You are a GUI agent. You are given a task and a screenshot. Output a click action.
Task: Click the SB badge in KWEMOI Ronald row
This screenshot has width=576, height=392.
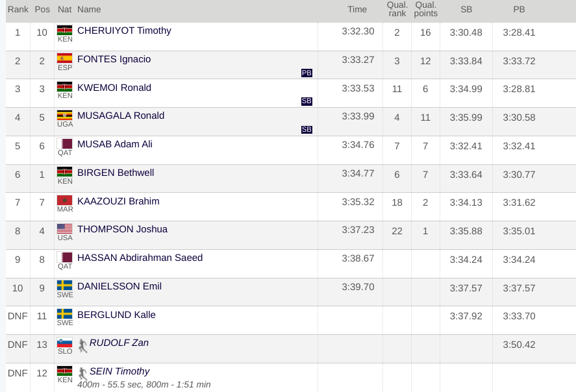click(307, 101)
